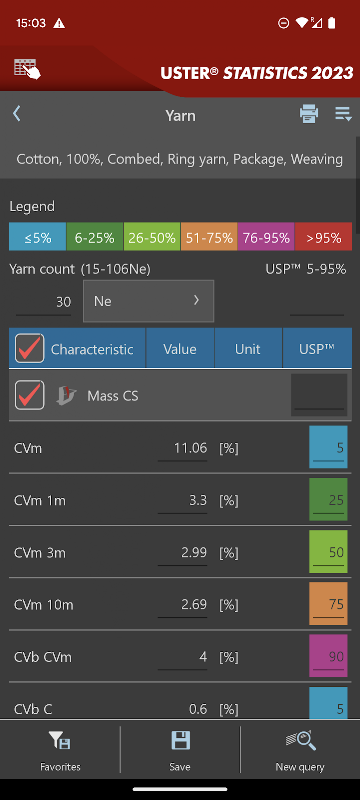
Task: Tap the CVm 10m orange USP 75 box
Action: tap(328, 604)
